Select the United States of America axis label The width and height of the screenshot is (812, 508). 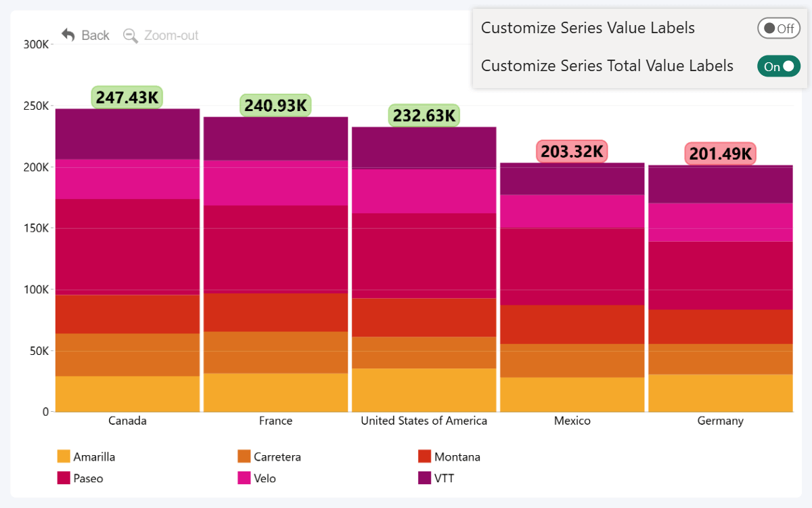[x=424, y=421]
